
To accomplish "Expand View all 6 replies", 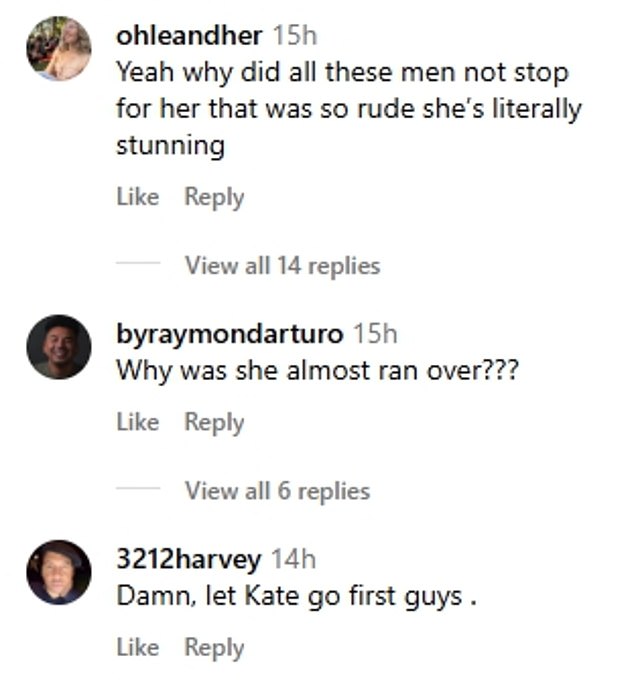I will pos(277,490).
